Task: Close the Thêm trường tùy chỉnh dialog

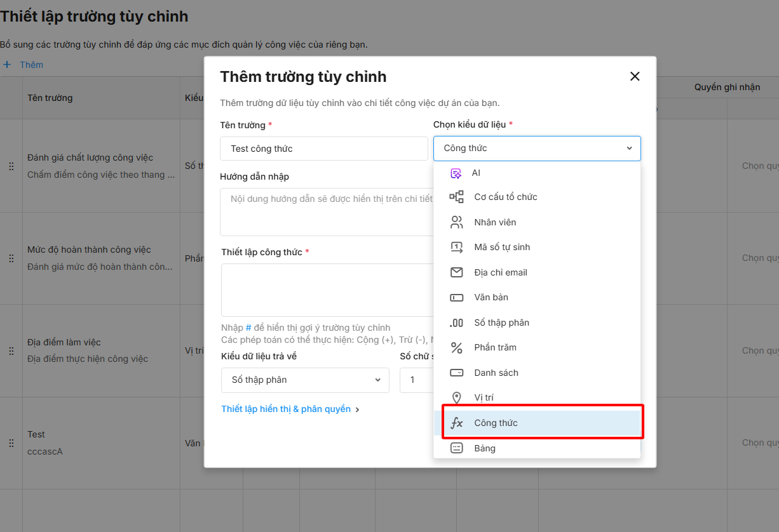Action: 634,77
